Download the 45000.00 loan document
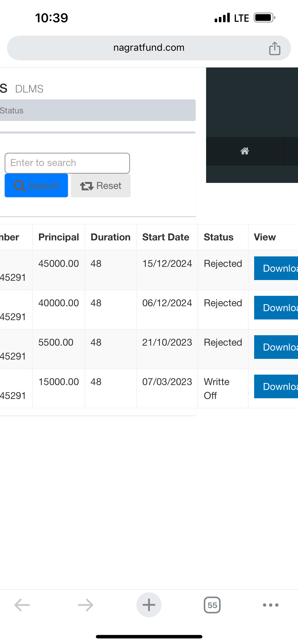Viewport: 298px width, 644px height. tap(276, 268)
